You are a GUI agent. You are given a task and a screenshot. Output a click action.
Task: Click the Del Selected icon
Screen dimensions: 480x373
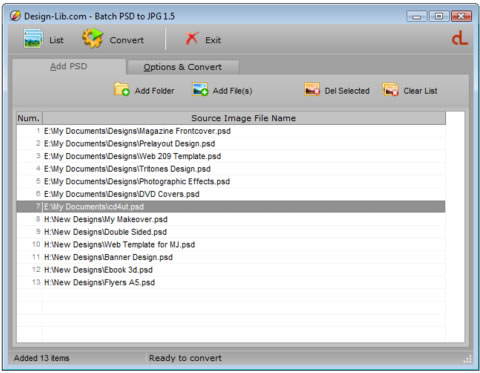click(x=312, y=89)
